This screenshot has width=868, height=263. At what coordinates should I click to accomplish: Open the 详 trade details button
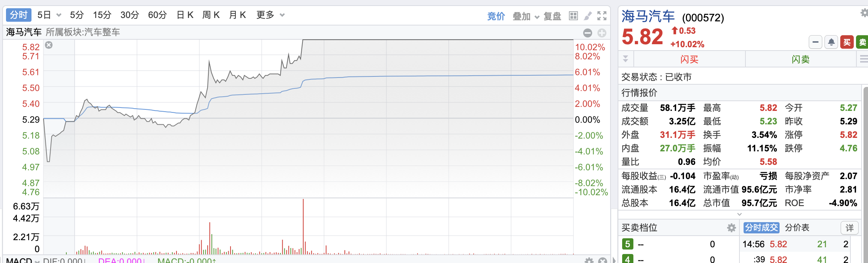pyautogui.click(x=850, y=227)
